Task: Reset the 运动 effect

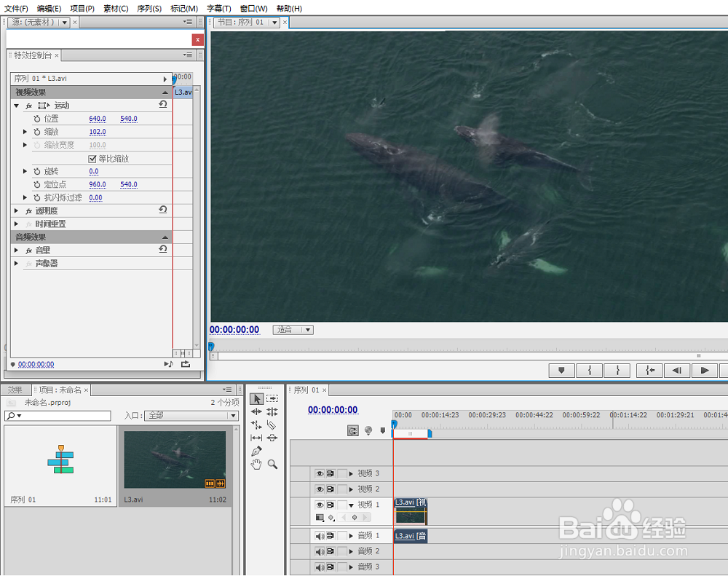Action: (x=163, y=105)
